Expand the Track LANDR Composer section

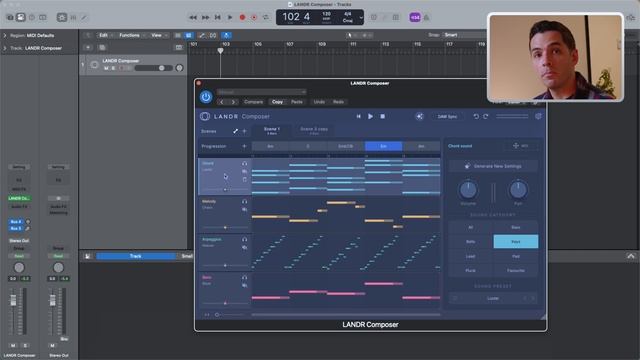(5, 48)
